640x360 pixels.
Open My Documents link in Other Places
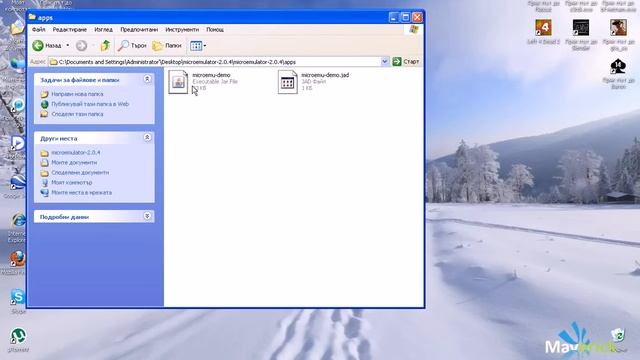[74, 162]
